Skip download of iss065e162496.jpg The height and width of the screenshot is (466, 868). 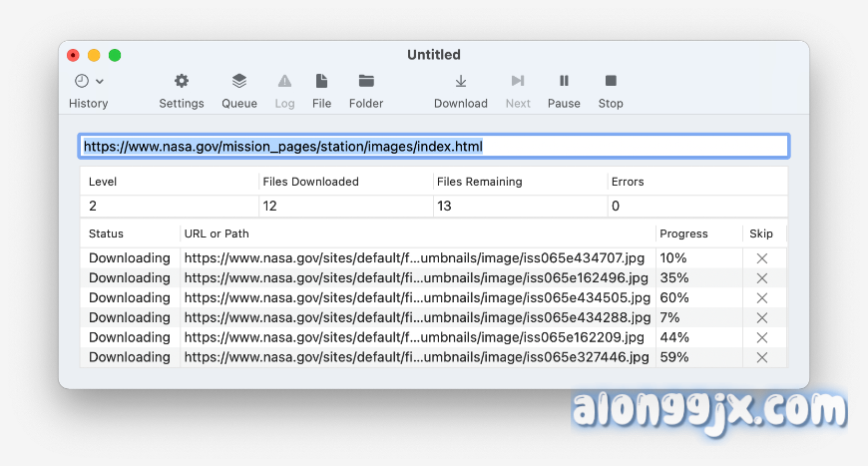click(x=762, y=278)
